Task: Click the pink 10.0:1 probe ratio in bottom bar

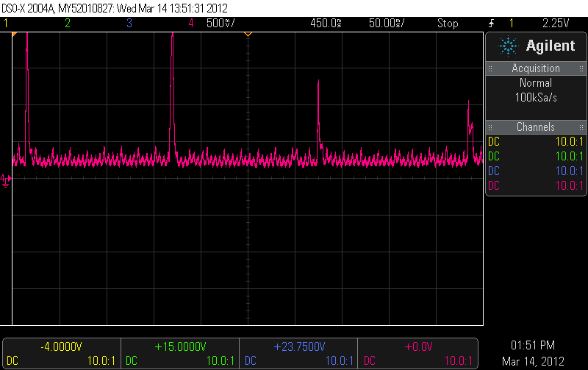Action: pyautogui.click(x=458, y=361)
